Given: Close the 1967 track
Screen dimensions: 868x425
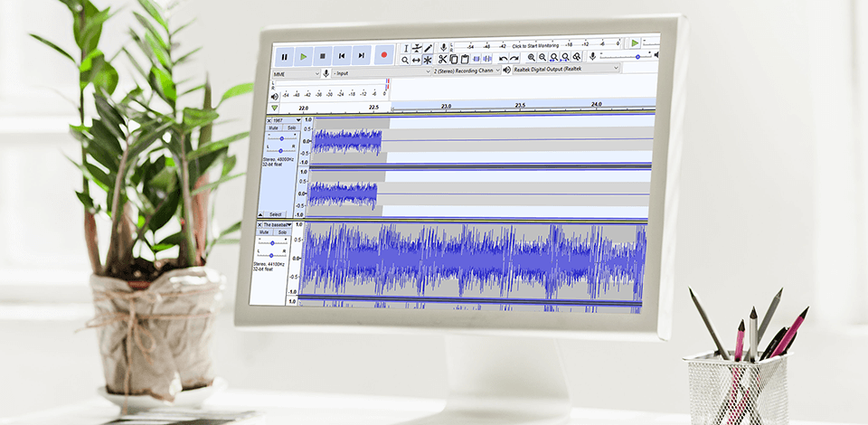Looking at the screenshot, I should [269, 120].
